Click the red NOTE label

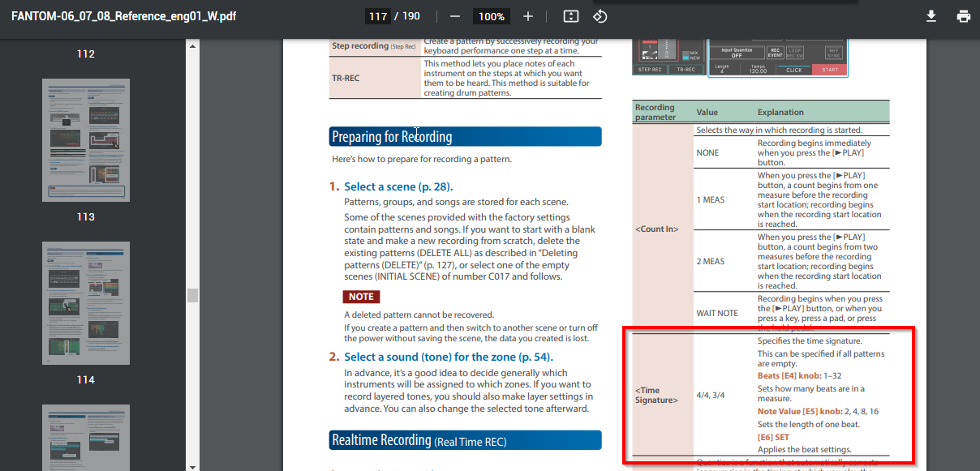[x=361, y=297]
